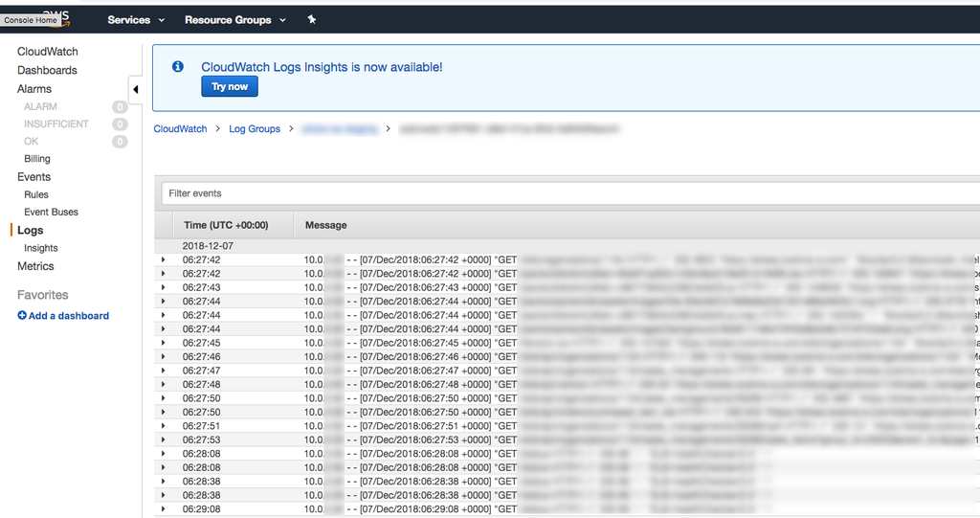Select OK alarms in sidebar
Viewport: 980px width, 518px height.
coord(32,142)
